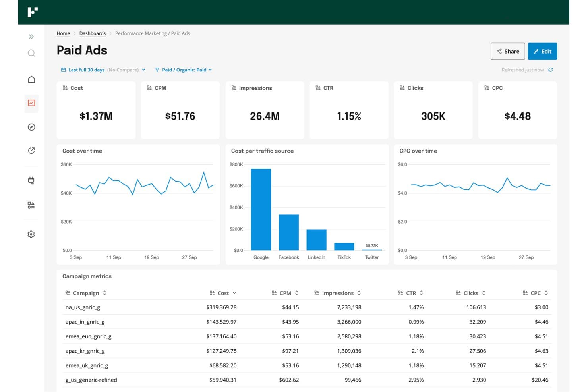The image size is (588, 392).
Task: Open the shapes catalog icon in sidebar
Action: [x=31, y=205]
